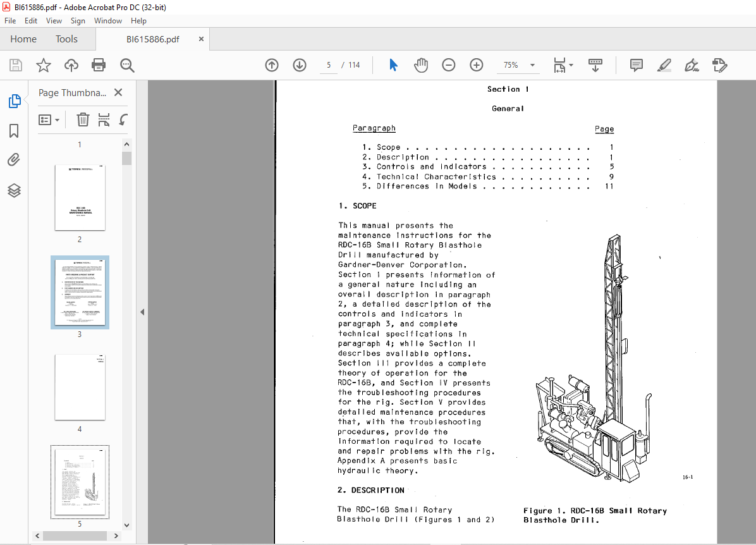This screenshot has height=545, width=756.
Task: Open Page Thumbnails sidebar icon
Action: pos(15,101)
